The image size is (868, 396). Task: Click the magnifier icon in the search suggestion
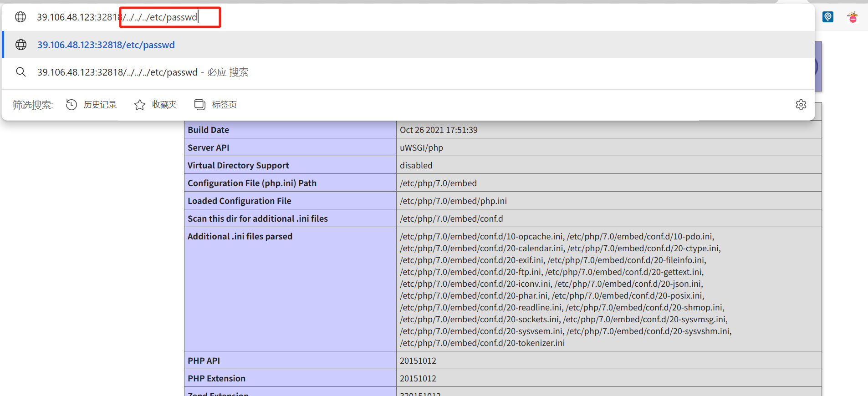tap(21, 72)
